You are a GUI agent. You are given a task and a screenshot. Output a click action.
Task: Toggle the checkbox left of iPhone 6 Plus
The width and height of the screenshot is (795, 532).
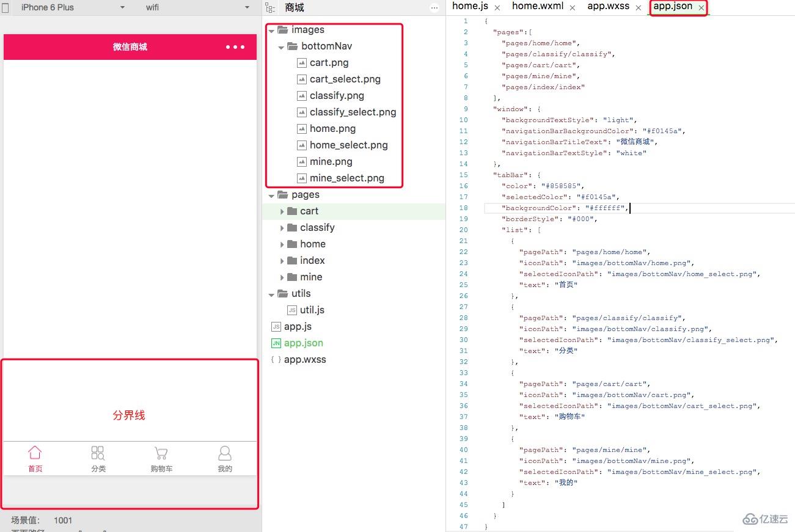pyautogui.click(x=5, y=8)
